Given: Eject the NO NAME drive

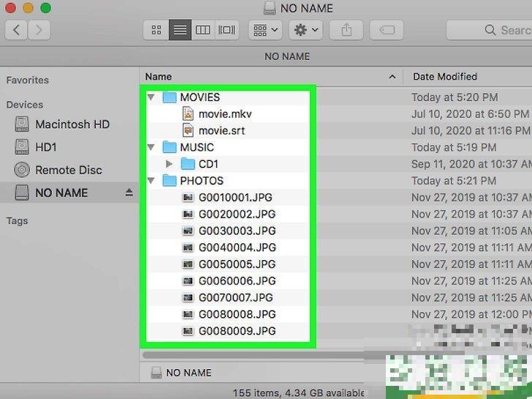Looking at the screenshot, I should coord(129,193).
